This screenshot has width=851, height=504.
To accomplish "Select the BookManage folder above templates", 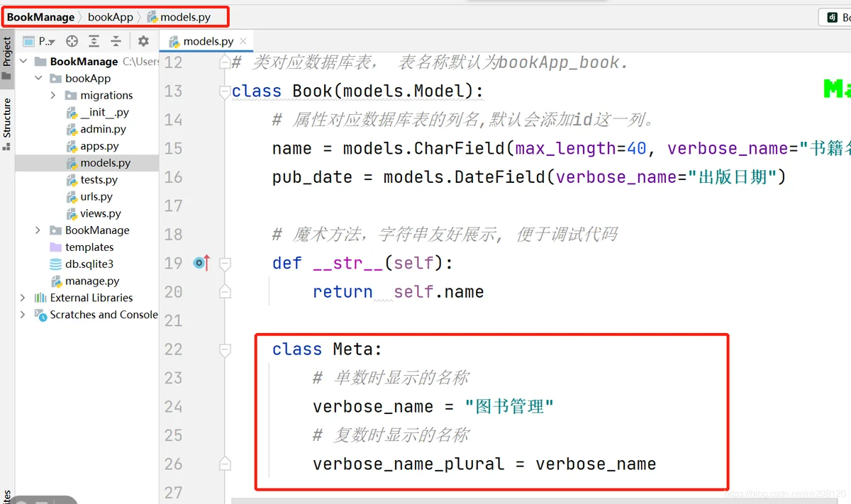I will click(x=87, y=230).
